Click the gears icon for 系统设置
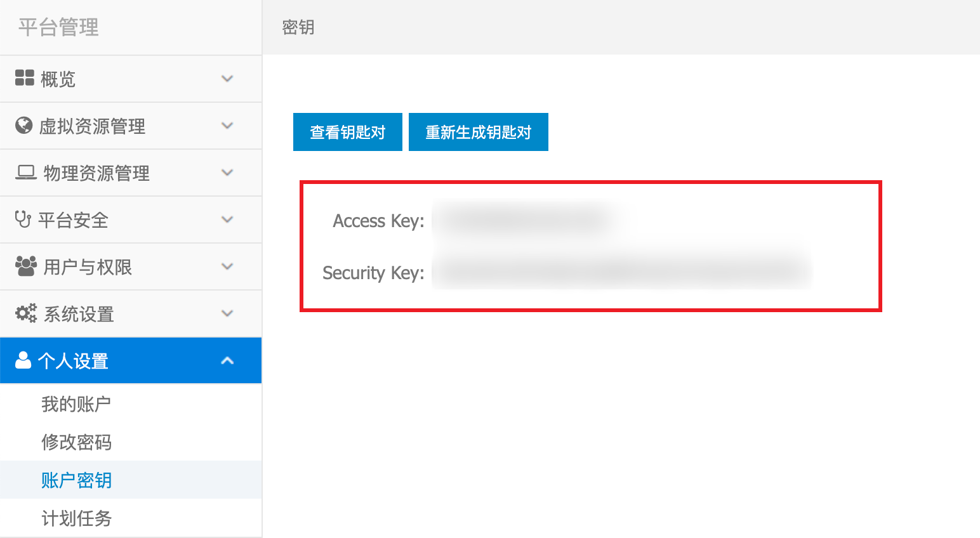The image size is (980, 538). (x=26, y=313)
